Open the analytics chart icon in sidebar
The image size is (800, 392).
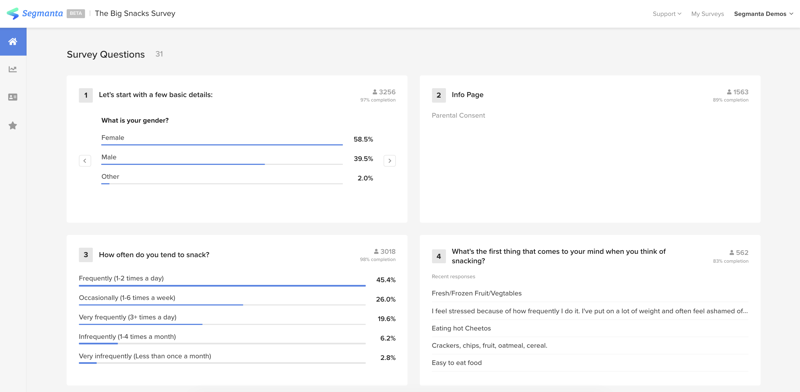(x=13, y=69)
